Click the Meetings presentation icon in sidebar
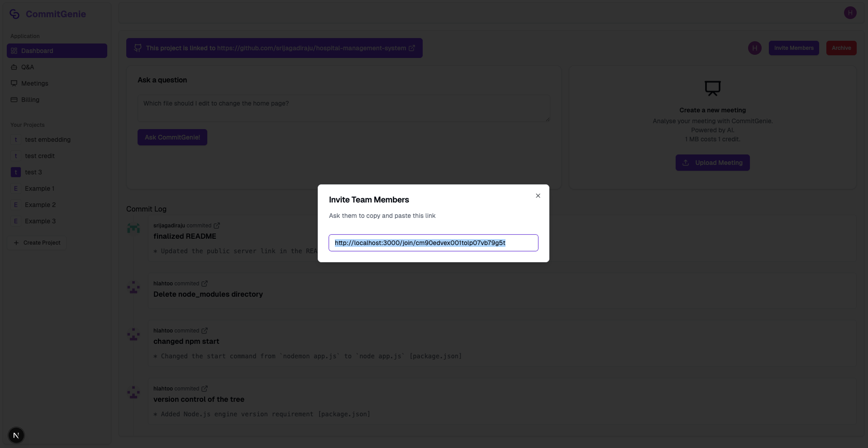868x448 pixels. click(14, 83)
